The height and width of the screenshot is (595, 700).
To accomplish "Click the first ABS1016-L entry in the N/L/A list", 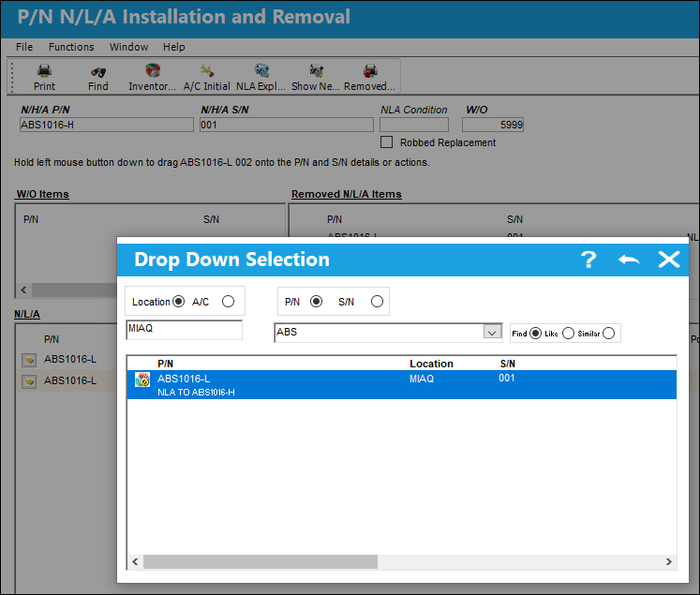I will 70,359.
